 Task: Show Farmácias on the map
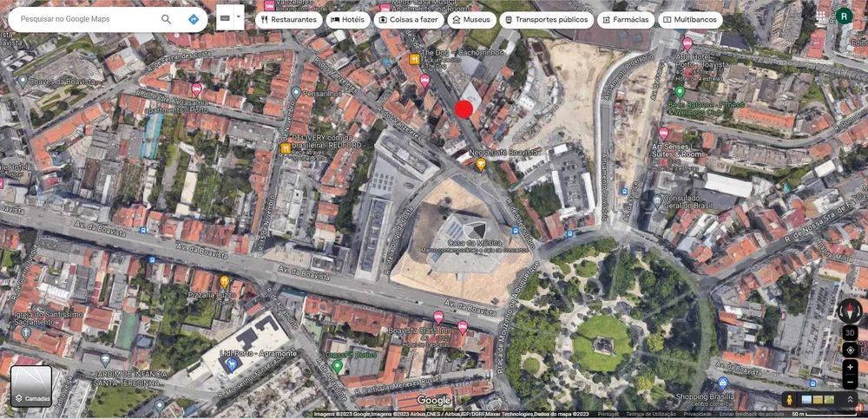[x=624, y=19]
